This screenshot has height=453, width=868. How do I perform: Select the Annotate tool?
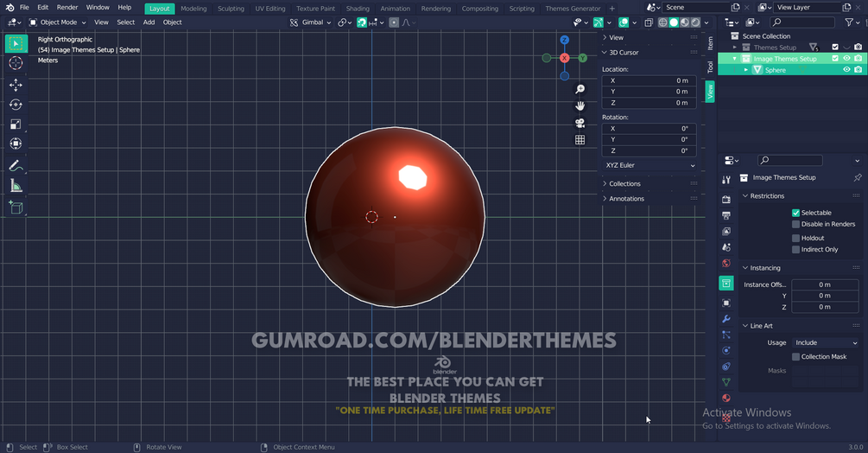(x=16, y=166)
